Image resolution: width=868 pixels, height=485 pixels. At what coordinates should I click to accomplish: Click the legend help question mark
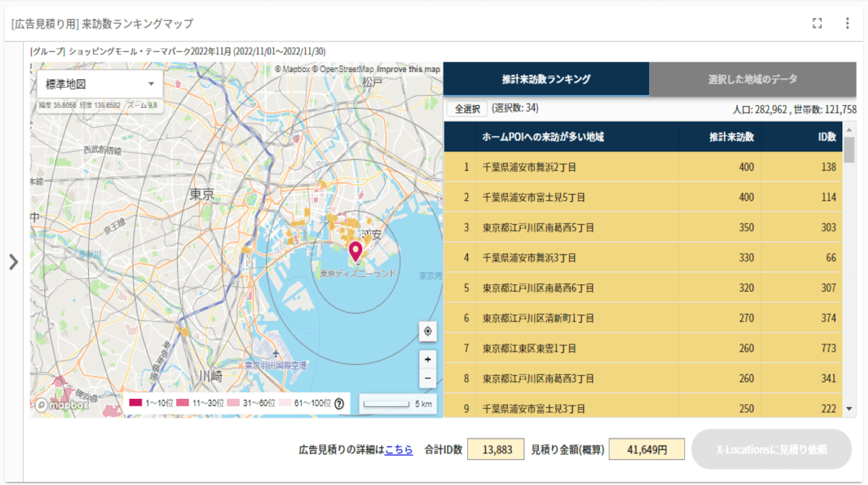(x=339, y=404)
